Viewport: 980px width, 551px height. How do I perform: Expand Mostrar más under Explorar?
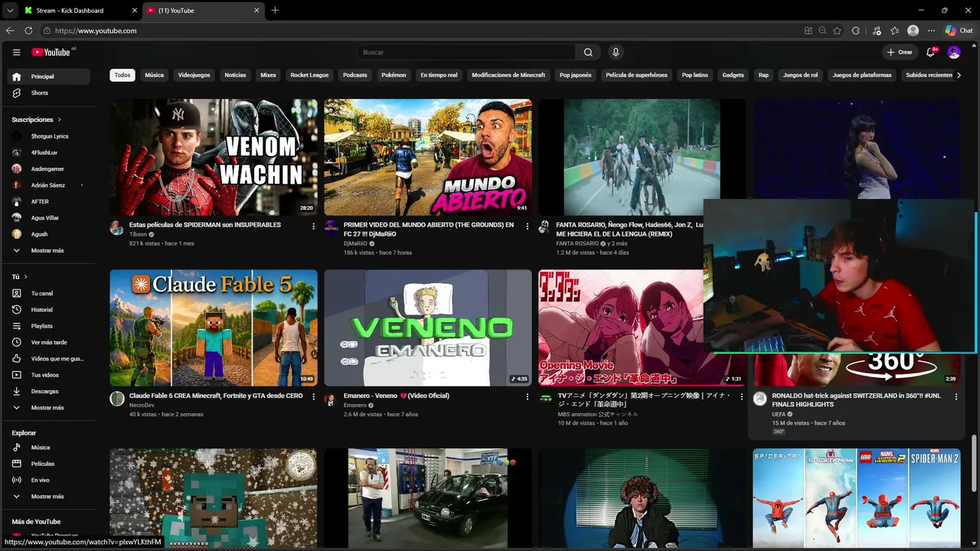[50, 497]
